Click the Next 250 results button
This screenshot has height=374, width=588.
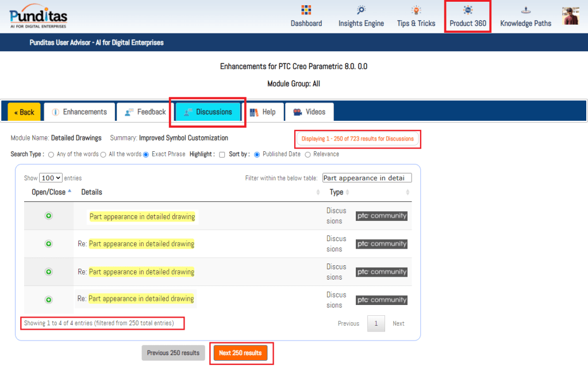pyautogui.click(x=240, y=353)
